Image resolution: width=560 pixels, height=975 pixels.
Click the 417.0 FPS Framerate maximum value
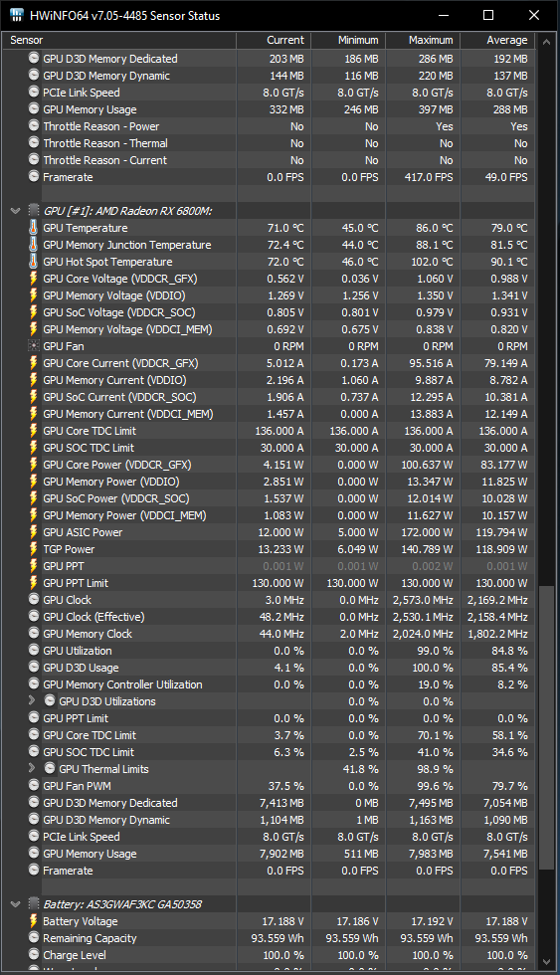429,177
